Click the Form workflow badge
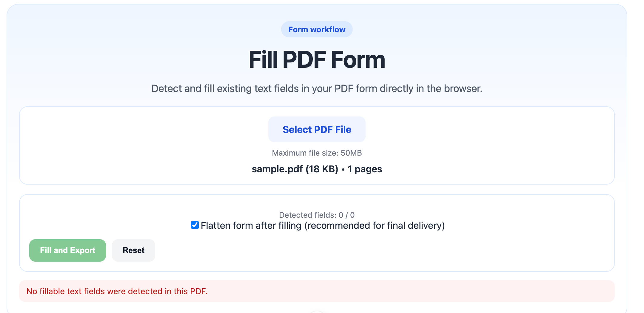The width and height of the screenshot is (644, 313). coord(316,29)
